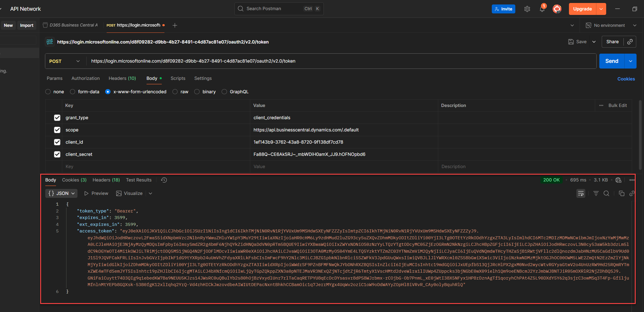Open the No environment selector
Image resolution: width=644 pixels, height=312 pixels.
point(611,25)
